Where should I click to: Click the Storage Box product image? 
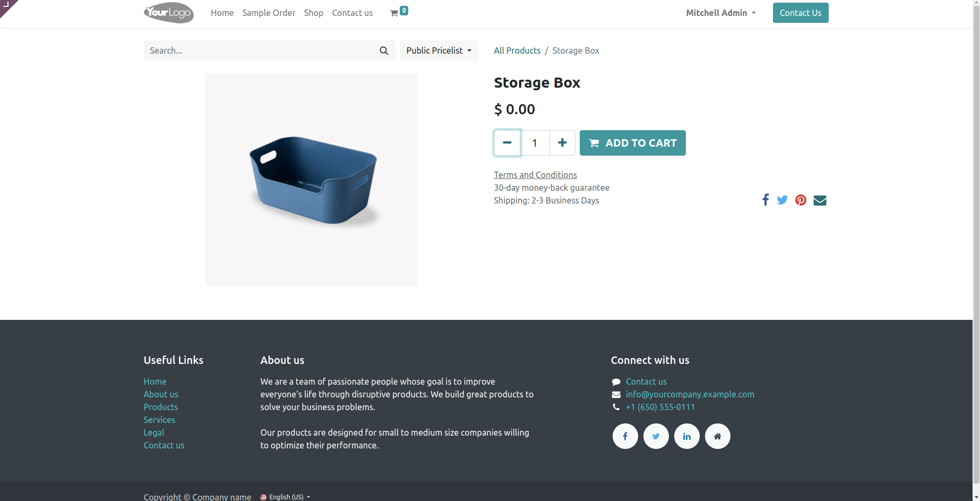coord(311,180)
